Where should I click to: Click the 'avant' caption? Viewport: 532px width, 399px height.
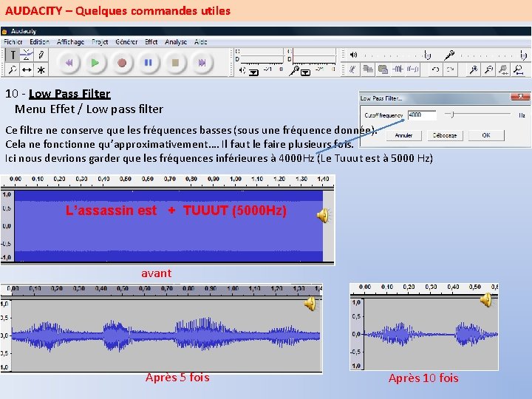tap(157, 273)
